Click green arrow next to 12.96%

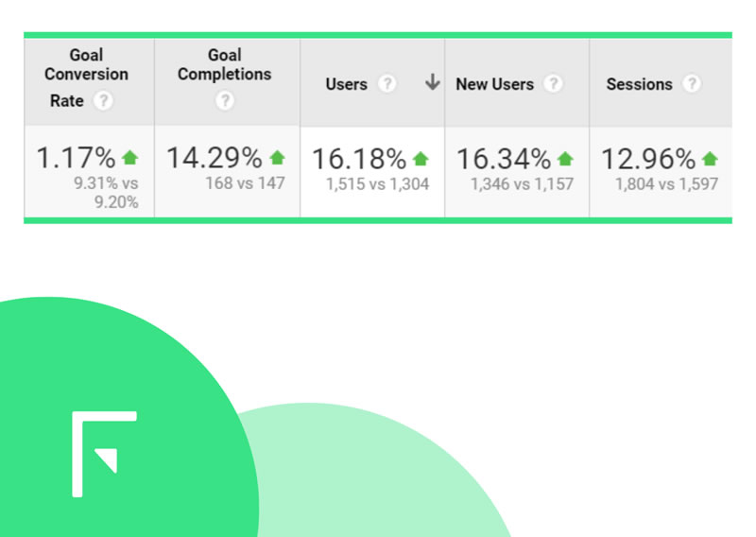coord(710,158)
